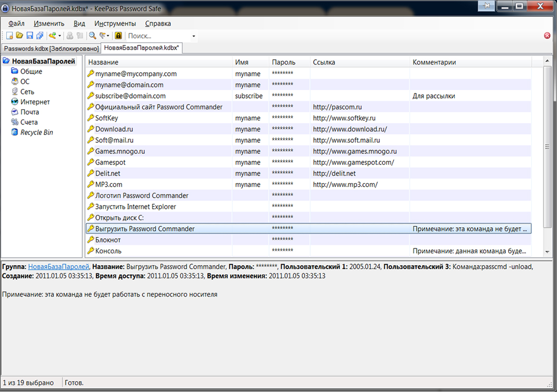Image resolution: width=557 pixels, height=392 pixels.
Task: Create a new database using the toolbar icon
Action: click(9, 36)
